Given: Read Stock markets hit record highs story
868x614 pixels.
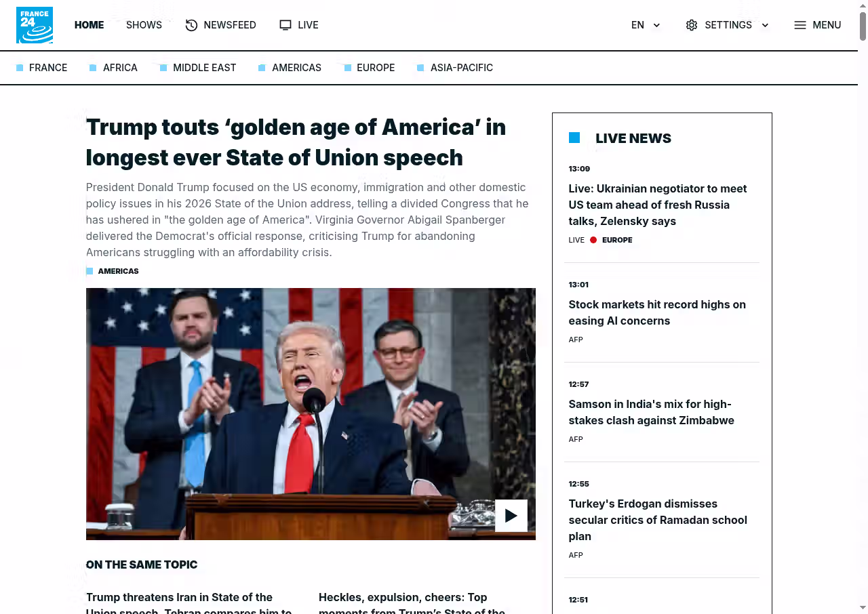Looking at the screenshot, I should (x=656, y=312).
